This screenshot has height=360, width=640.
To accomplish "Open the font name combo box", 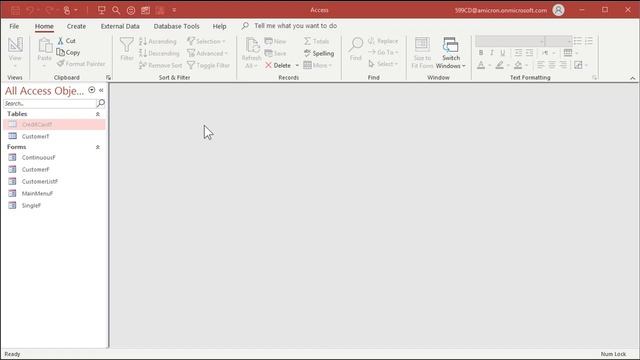I will (510, 41).
